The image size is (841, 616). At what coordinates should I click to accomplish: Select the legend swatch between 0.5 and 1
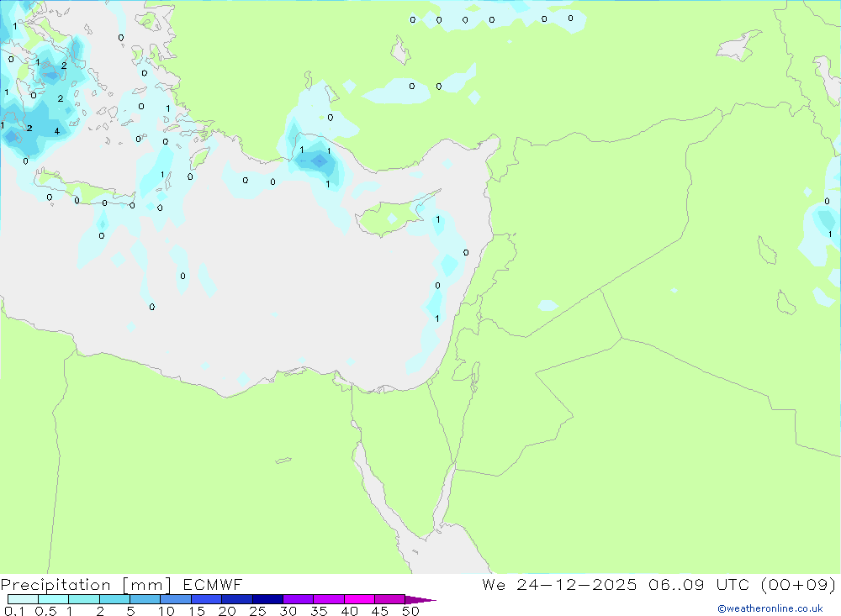tap(54, 599)
